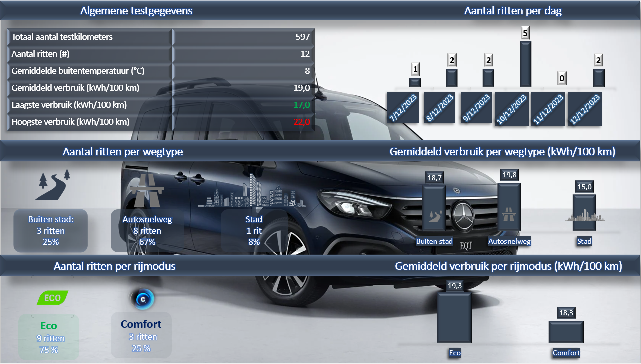Click the 'Laagste verbruik (kWh/100 km)' label
This screenshot has width=641, height=364.
(x=69, y=105)
